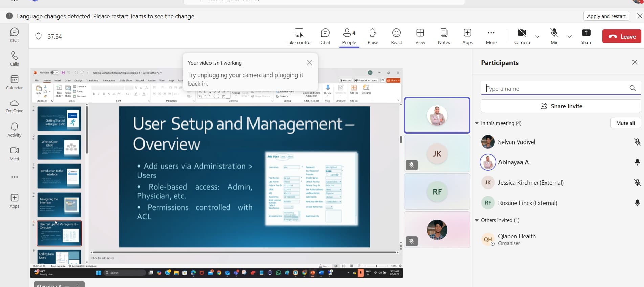Click Getting Started slide thumbnail in shared PowerPoint

click(x=59, y=118)
